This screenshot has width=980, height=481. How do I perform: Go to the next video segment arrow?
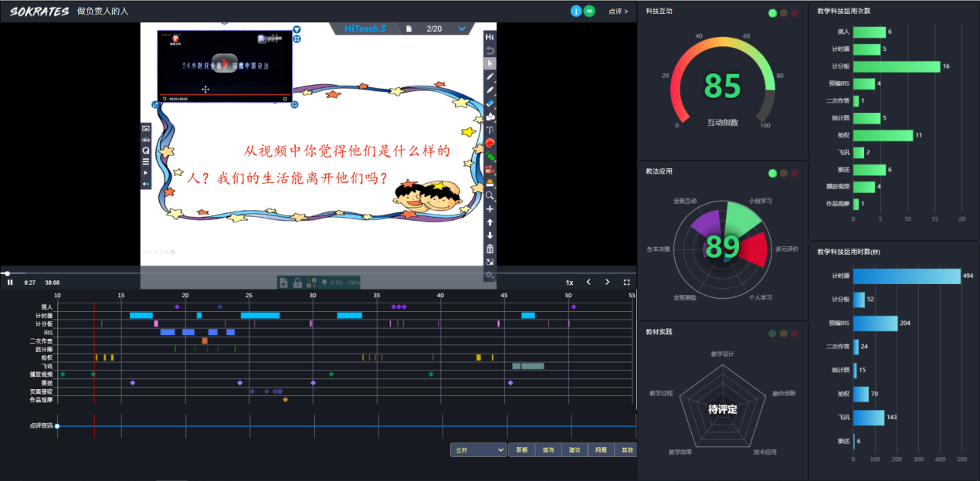[607, 283]
